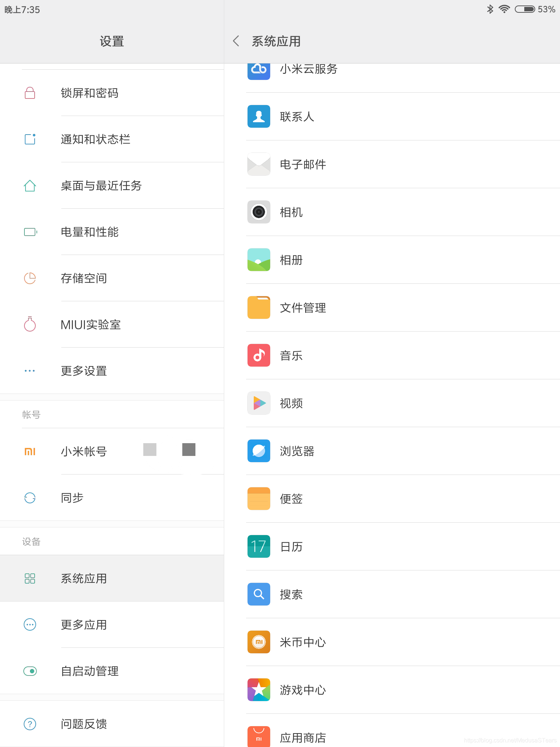Open the 文件管理 folder icon
This screenshot has height=747, width=560.
coord(259,307)
